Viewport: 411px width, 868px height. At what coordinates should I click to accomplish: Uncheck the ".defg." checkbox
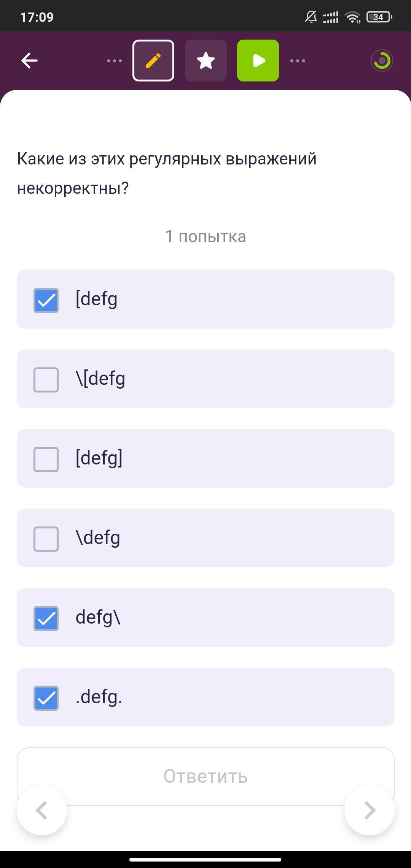coord(46,698)
